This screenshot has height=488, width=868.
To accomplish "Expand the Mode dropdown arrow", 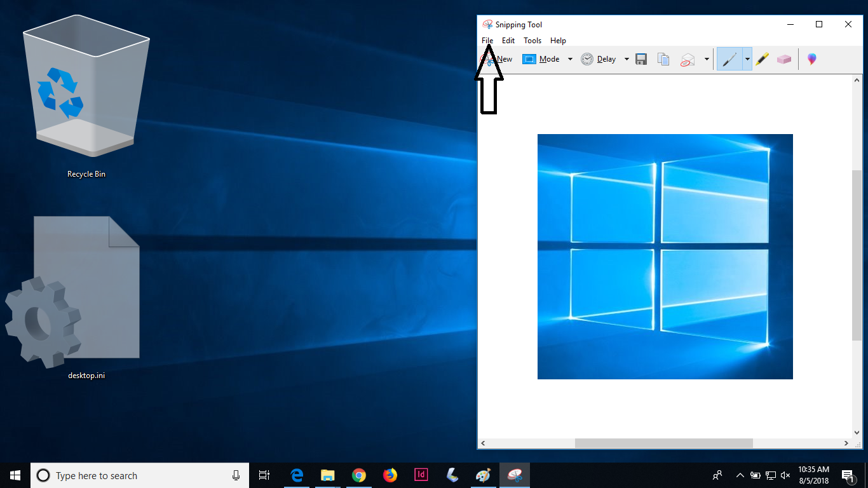I will pos(570,59).
